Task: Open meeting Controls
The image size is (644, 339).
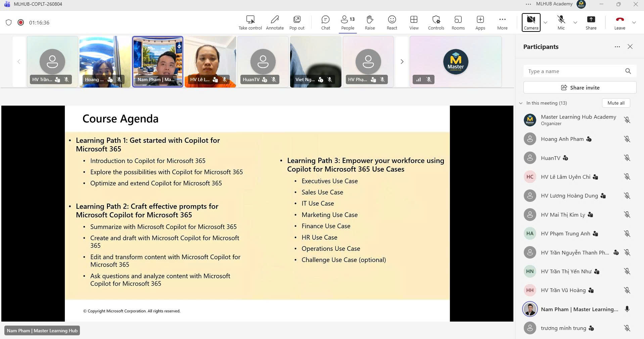Action: pos(436,22)
